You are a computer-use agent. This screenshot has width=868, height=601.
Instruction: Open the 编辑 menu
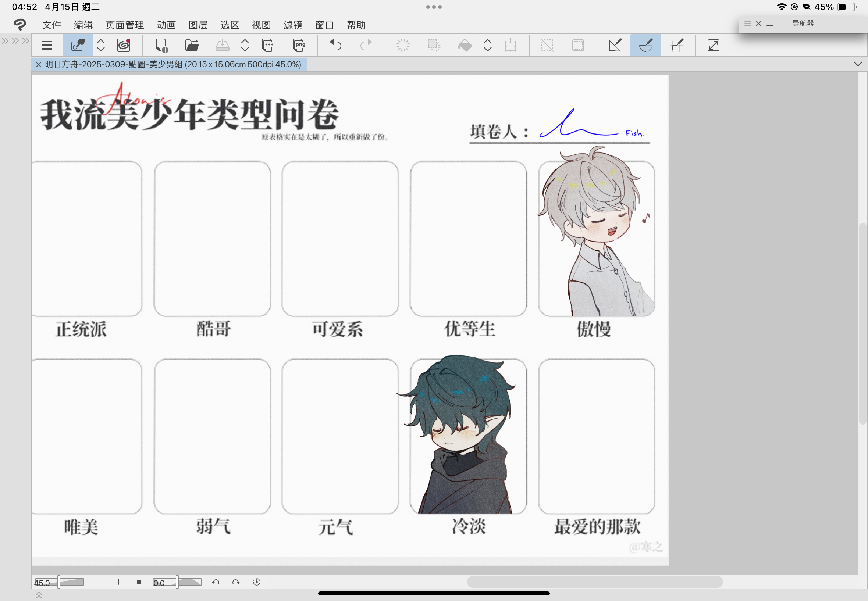pyautogui.click(x=83, y=25)
